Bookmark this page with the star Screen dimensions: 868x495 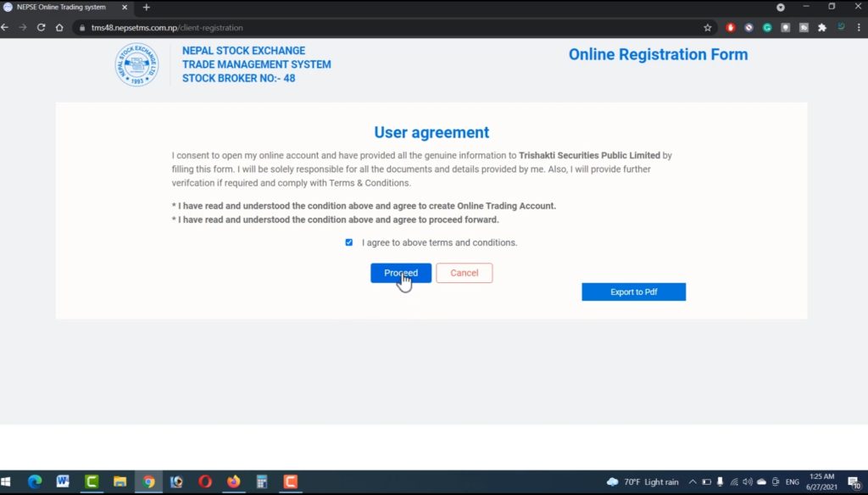tap(708, 28)
